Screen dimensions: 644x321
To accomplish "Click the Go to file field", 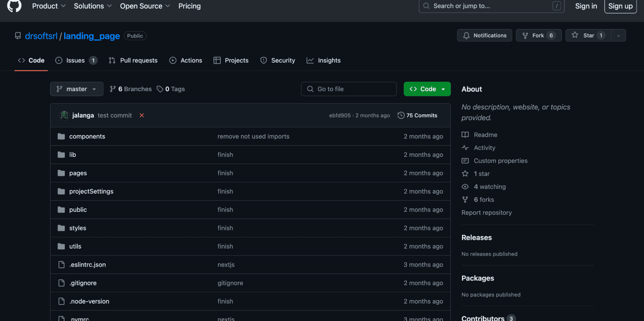I will (349, 89).
